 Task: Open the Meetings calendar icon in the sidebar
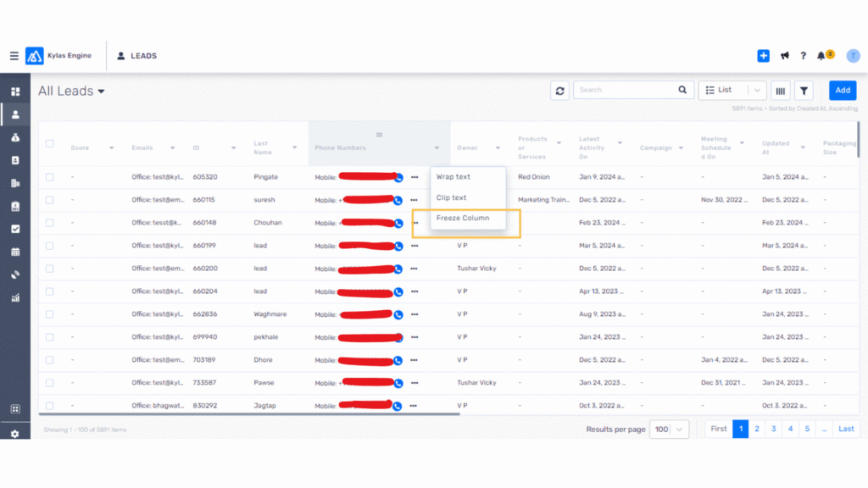coord(14,251)
